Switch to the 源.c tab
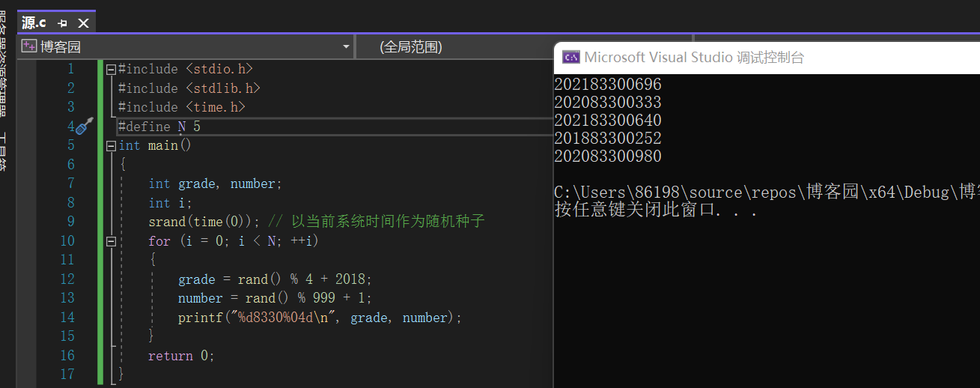The width and height of the screenshot is (980, 388). [34, 23]
